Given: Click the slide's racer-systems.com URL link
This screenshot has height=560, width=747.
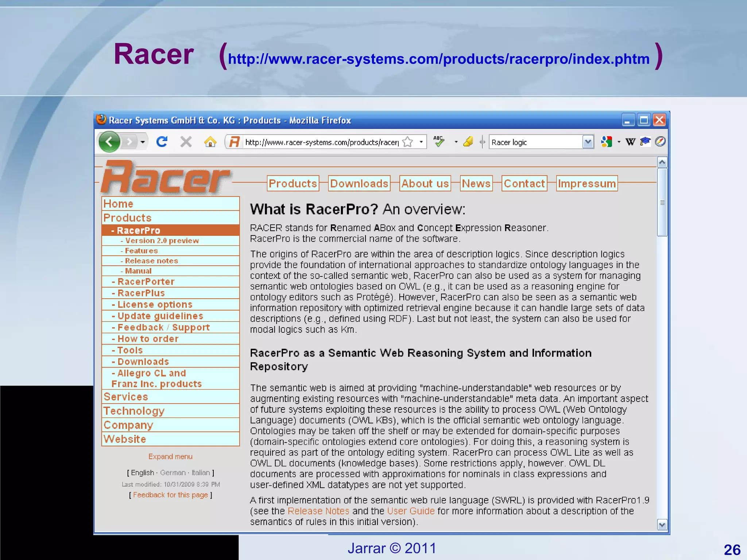Looking at the screenshot, I should (x=439, y=59).
